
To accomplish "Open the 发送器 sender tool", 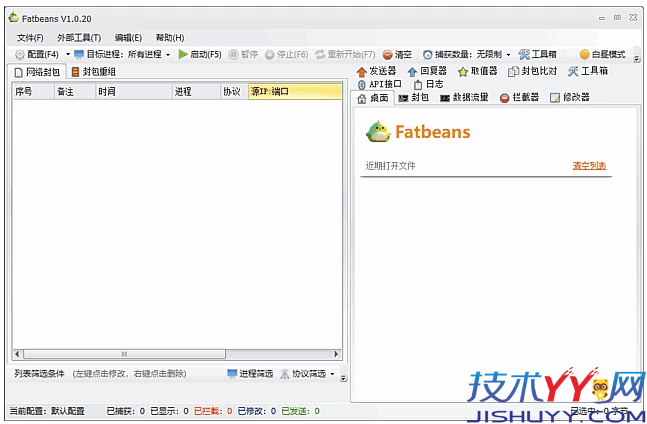I will (x=376, y=71).
